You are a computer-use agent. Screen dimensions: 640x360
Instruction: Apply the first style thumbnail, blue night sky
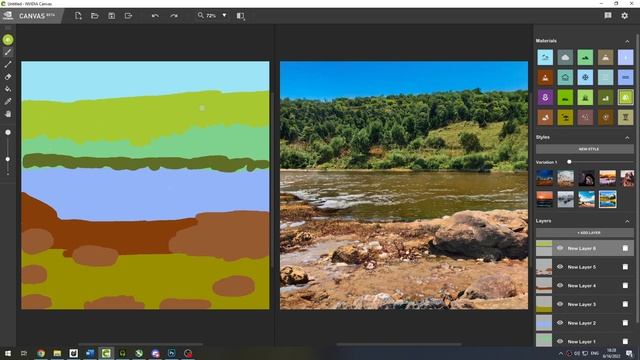544,178
